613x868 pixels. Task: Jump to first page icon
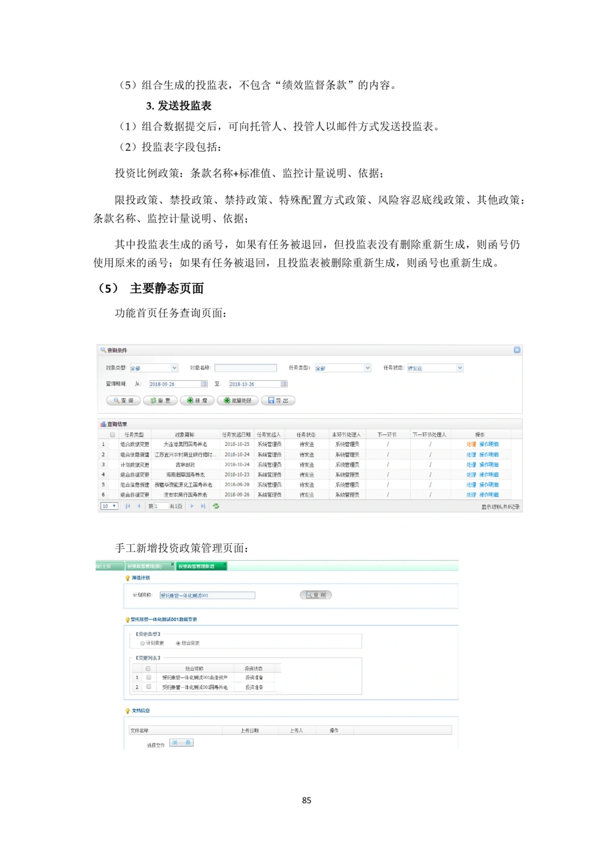click(128, 506)
